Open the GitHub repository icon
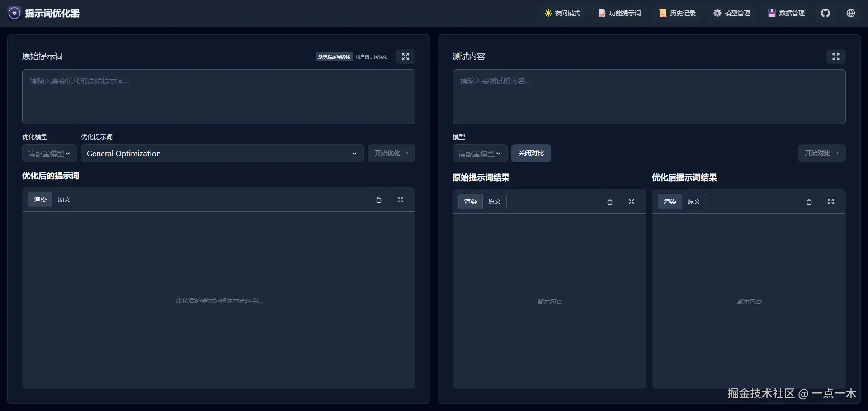868x411 pixels. pyautogui.click(x=826, y=13)
